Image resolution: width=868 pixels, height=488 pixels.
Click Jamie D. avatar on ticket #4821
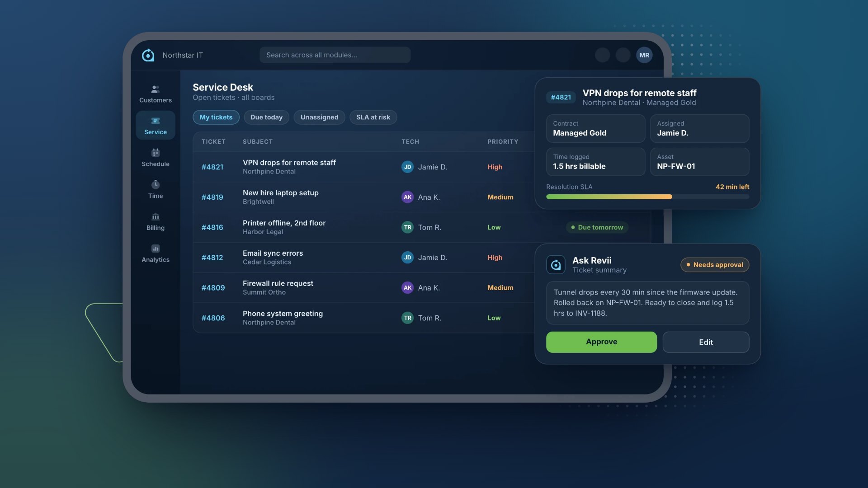pyautogui.click(x=407, y=167)
